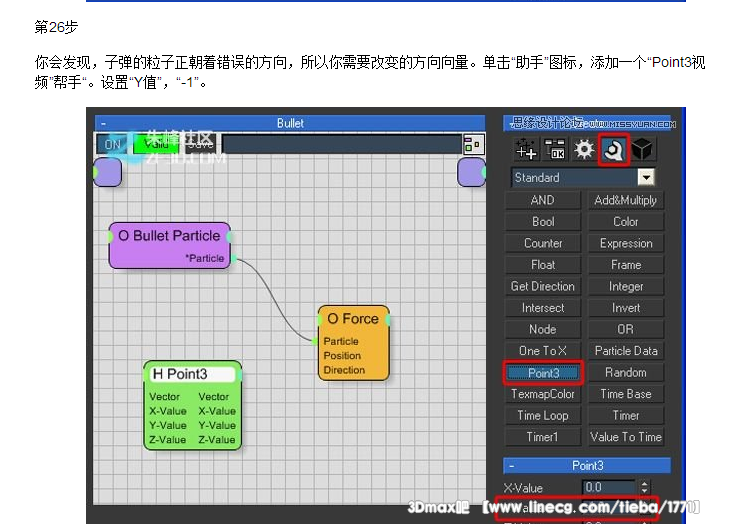Click the black cube icon
Image resolution: width=729 pixels, height=524 pixels.
[x=642, y=150]
